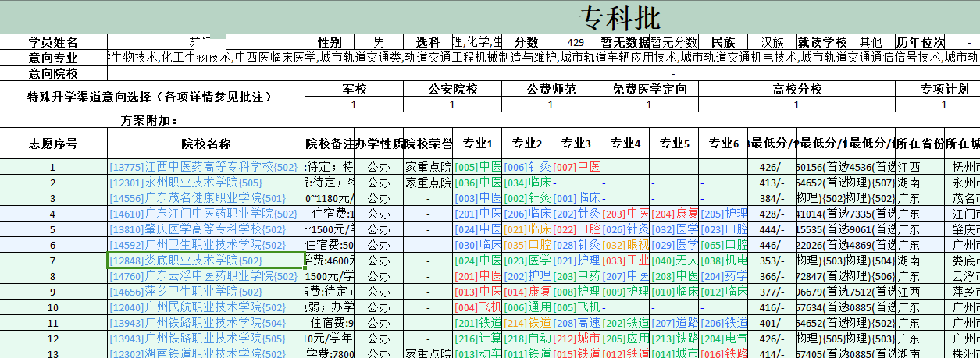This screenshot has width=980, height=358.
Task: Select the 广州卫生职业技术学院 school cell
Action: coord(206,245)
